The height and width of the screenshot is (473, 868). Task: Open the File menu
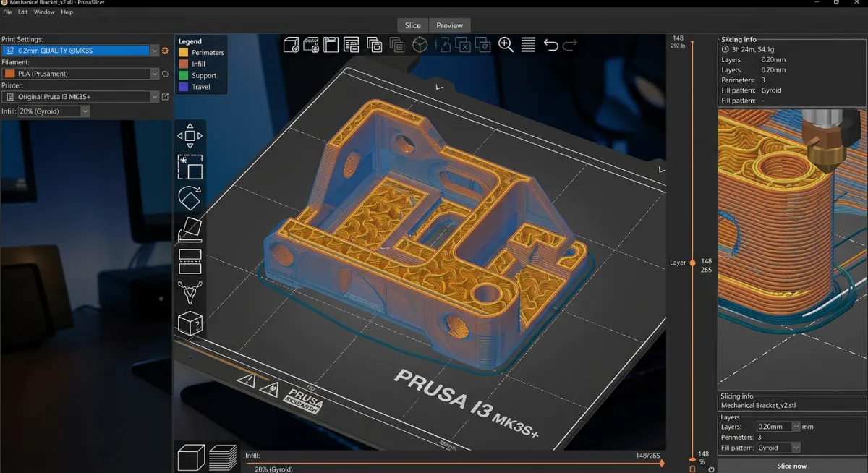click(x=7, y=12)
